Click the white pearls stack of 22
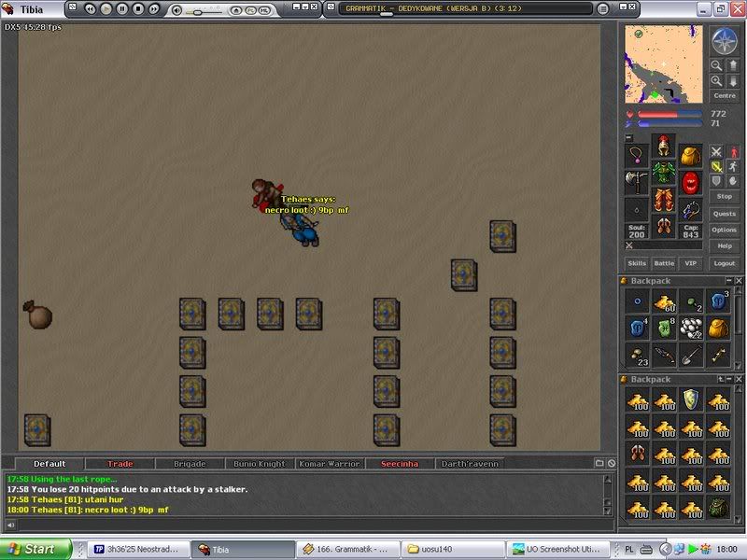The image size is (747, 560). coord(691,329)
